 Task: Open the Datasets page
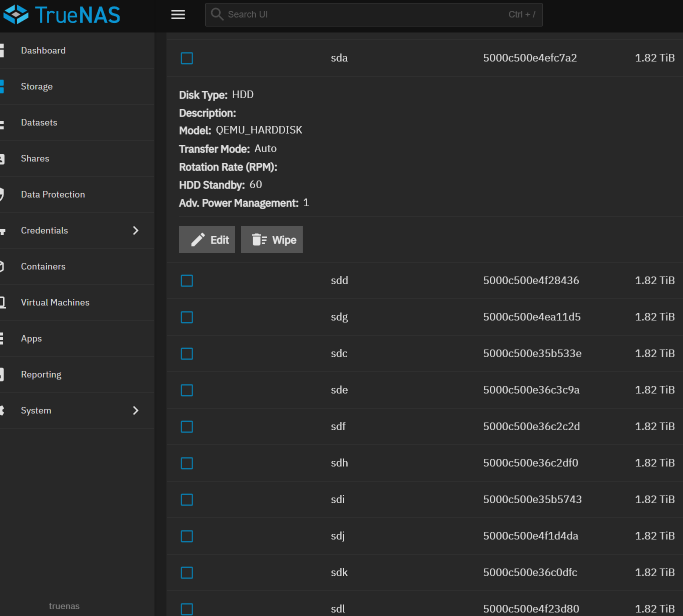point(39,122)
